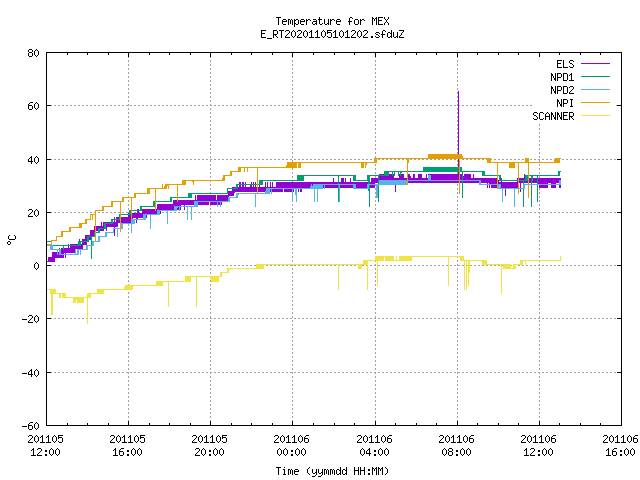Pick the orange NPI legend line sample
Screen dimensions: 640x480
coord(595,102)
